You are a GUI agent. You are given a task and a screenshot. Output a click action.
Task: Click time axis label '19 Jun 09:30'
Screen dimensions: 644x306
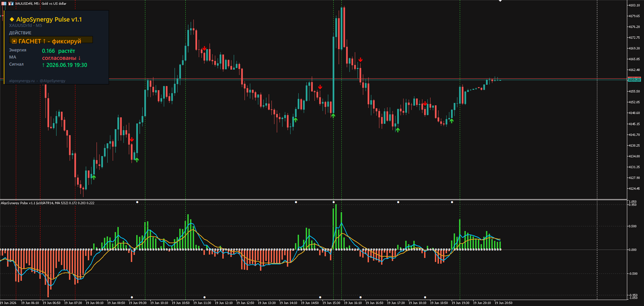138,303
